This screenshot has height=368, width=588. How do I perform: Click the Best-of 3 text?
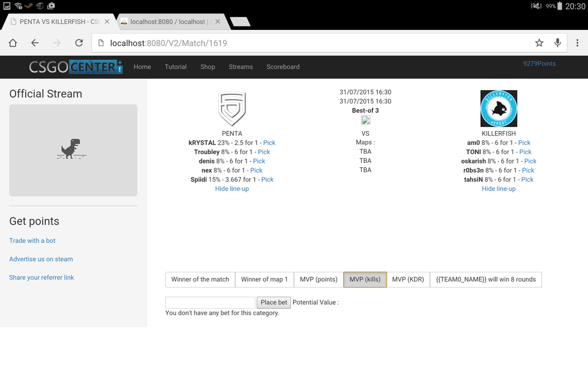click(x=365, y=110)
